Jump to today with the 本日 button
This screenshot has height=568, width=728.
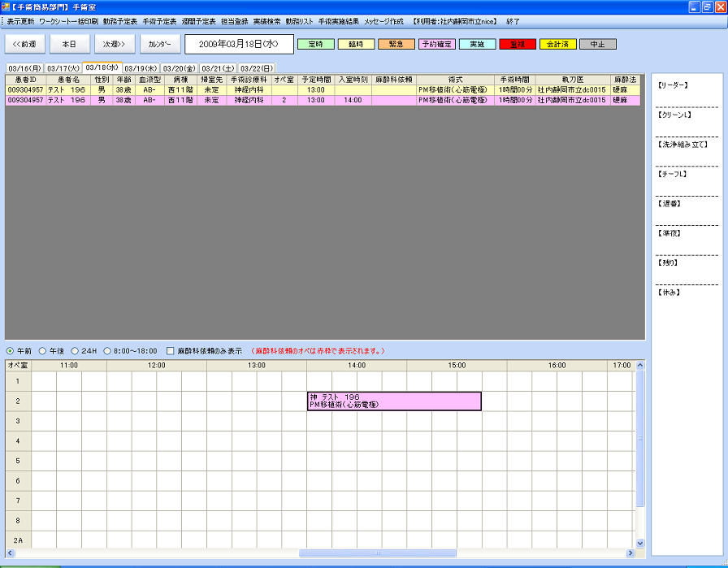pyautogui.click(x=69, y=44)
